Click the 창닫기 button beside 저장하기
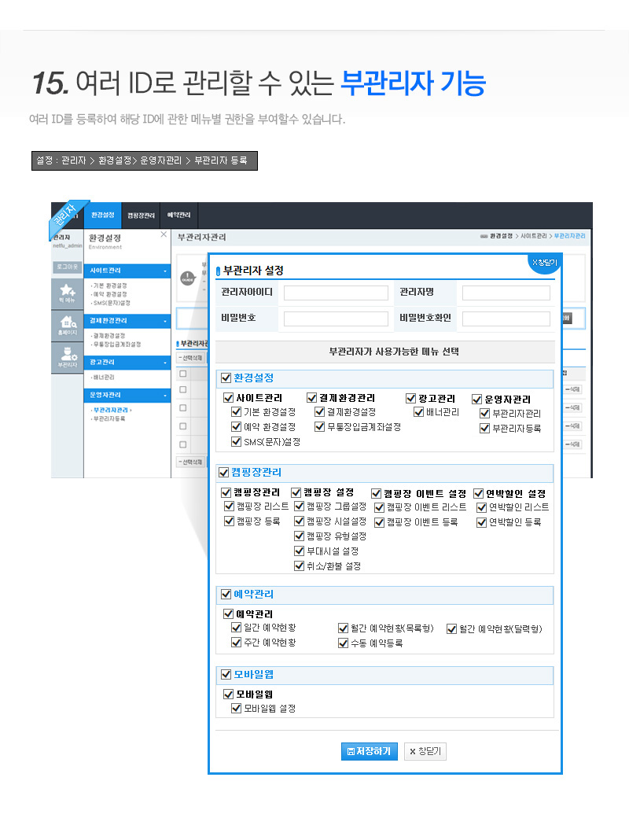629x840 pixels. point(425,752)
